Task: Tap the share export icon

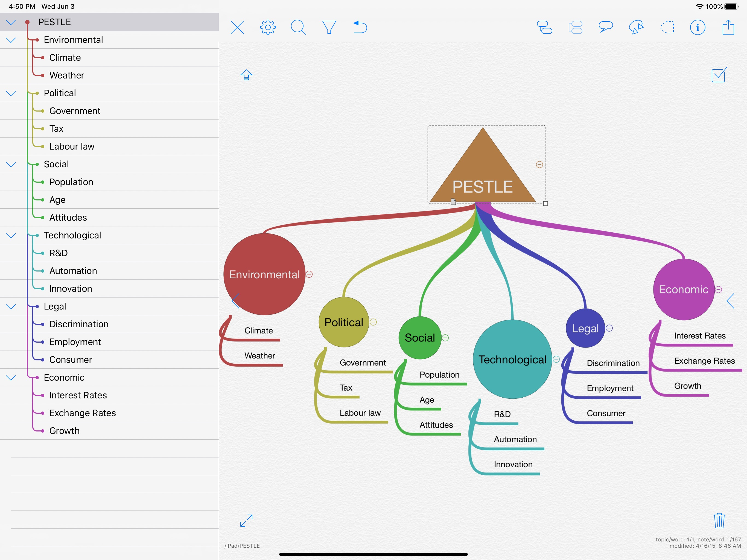Action: tap(728, 27)
